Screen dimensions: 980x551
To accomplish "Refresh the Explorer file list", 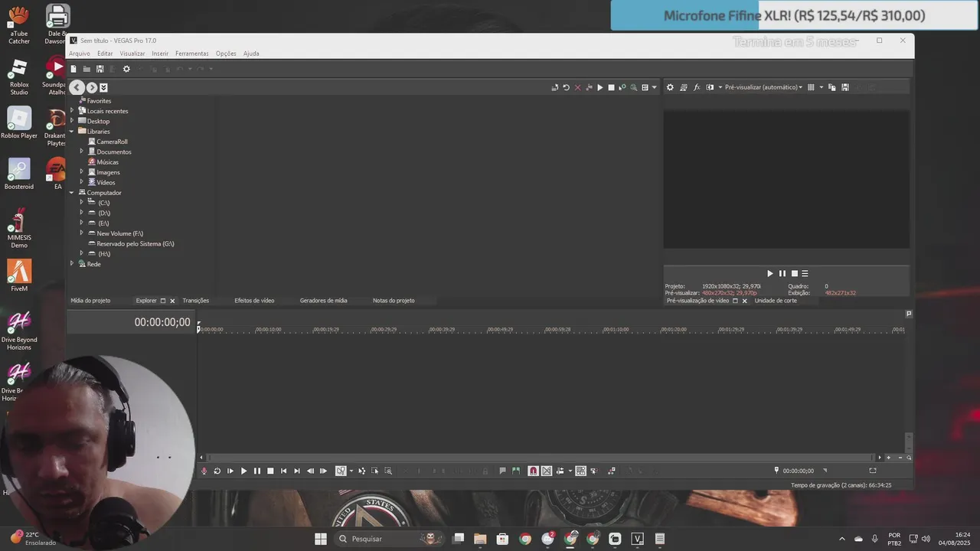I will coord(566,87).
